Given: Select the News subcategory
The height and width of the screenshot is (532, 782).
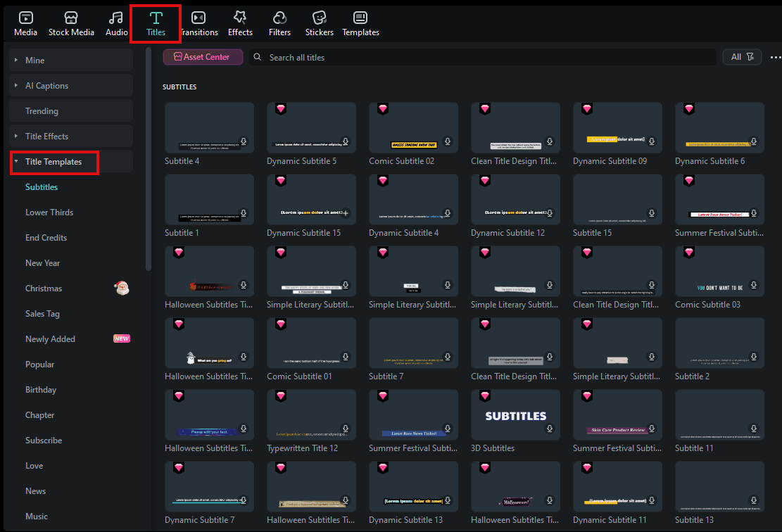Looking at the screenshot, I should (x=35, y=491).
